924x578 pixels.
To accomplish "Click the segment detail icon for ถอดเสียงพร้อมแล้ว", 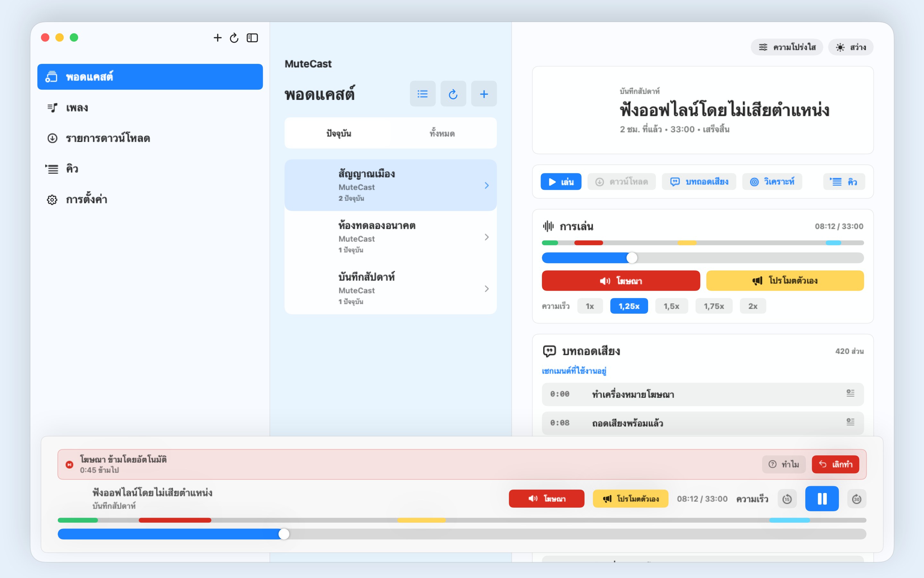I will coord(850,422).
